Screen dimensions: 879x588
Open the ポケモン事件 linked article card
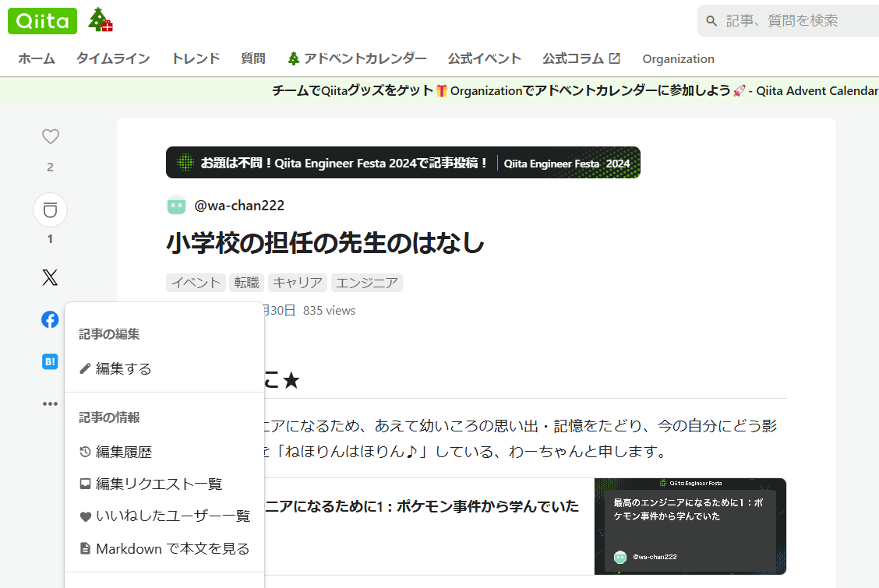(x=689, y=526)
